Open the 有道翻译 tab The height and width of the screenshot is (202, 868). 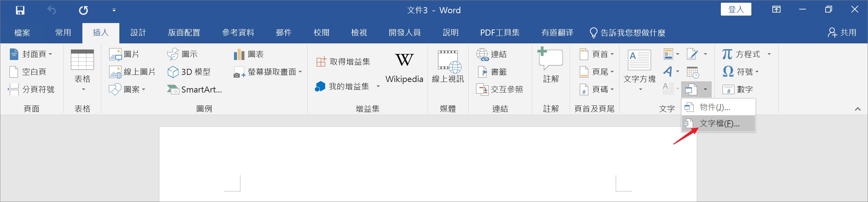[557, 33]
